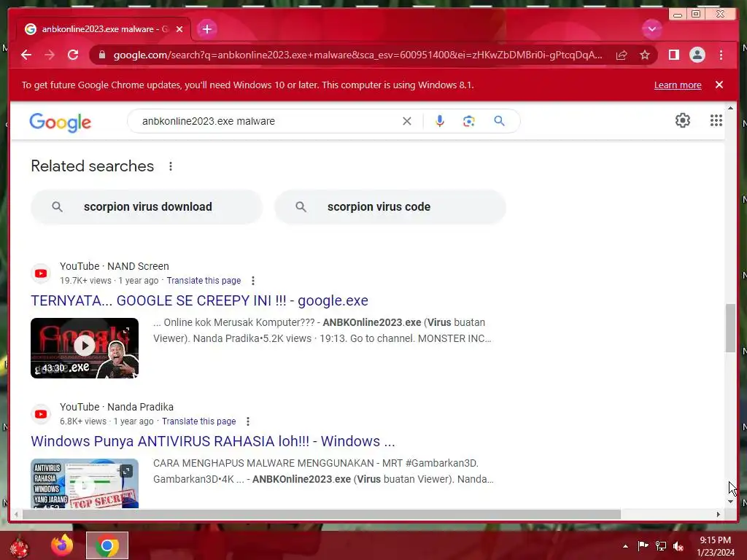Clear the search query text
Screen dimensions: 747x560
406,121
